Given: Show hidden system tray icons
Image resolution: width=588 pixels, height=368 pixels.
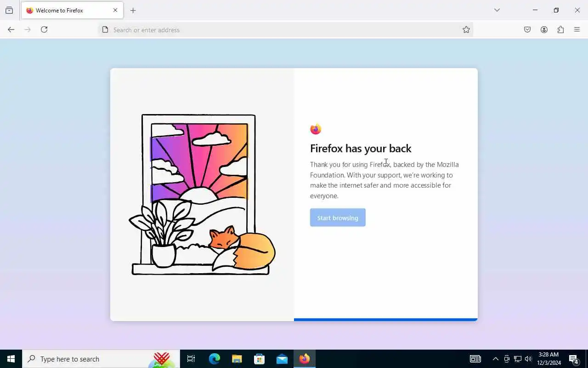Looking at the screenshot, I should pos(496,359).
